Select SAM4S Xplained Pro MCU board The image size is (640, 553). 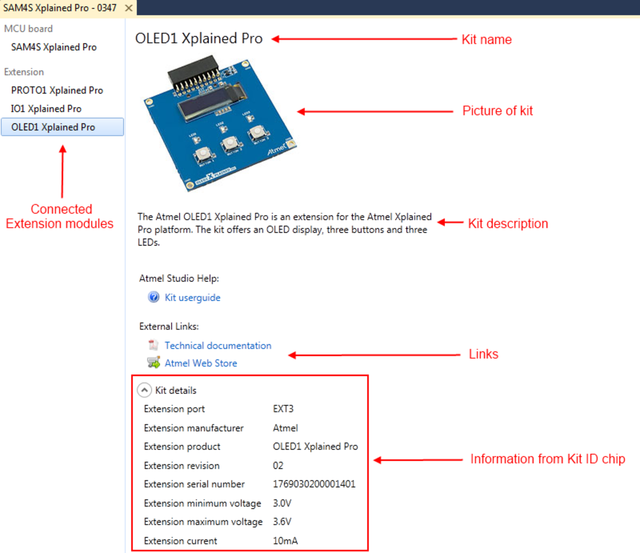[54, 47]
